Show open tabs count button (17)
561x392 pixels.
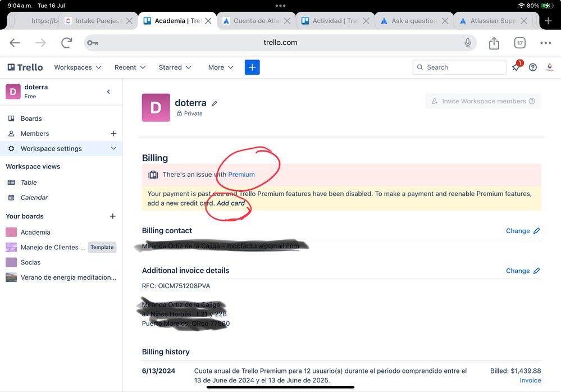(520, 43)
